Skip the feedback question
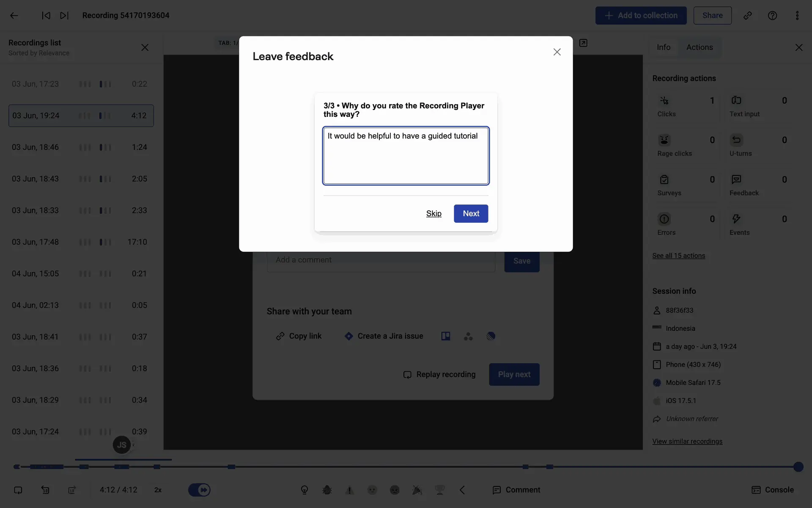Screen dimensions: 812x508 (433, 213)
